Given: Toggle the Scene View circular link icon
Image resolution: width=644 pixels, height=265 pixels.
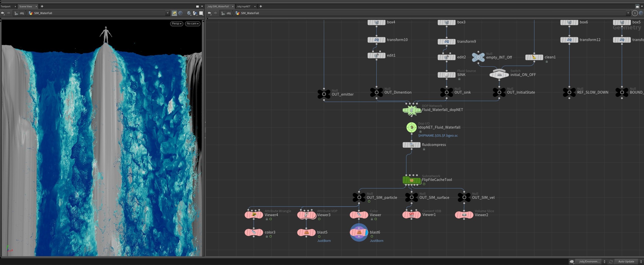Looking at the screenshot, I should (180, 13).
